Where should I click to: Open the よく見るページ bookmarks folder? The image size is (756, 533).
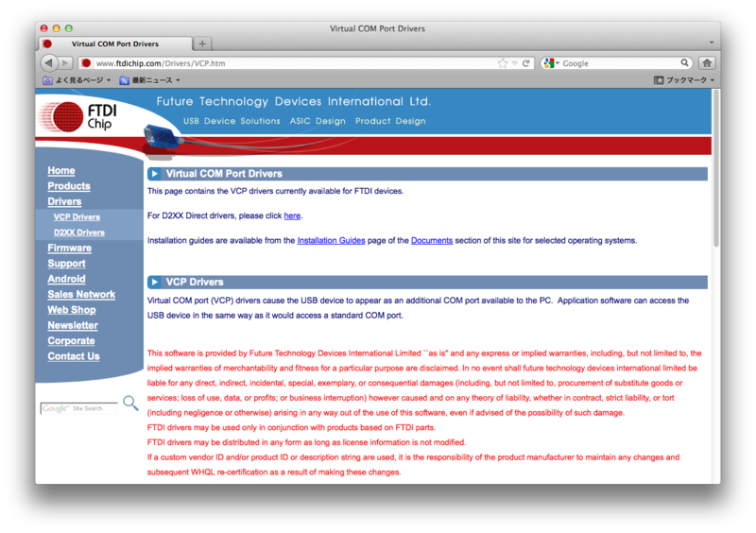[x=77, y=80]
